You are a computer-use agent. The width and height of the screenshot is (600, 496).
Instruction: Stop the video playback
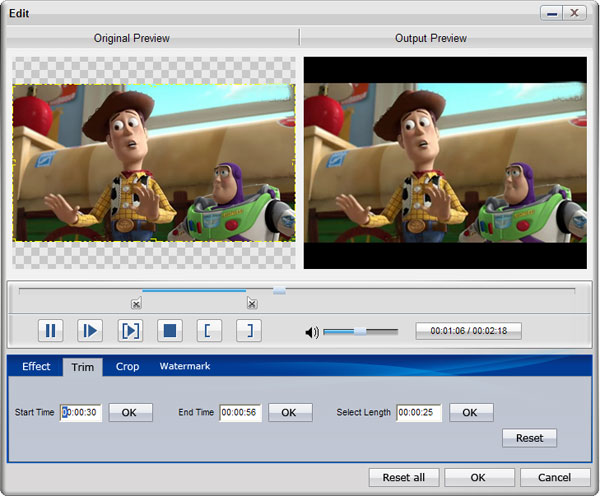pos(170,331)
